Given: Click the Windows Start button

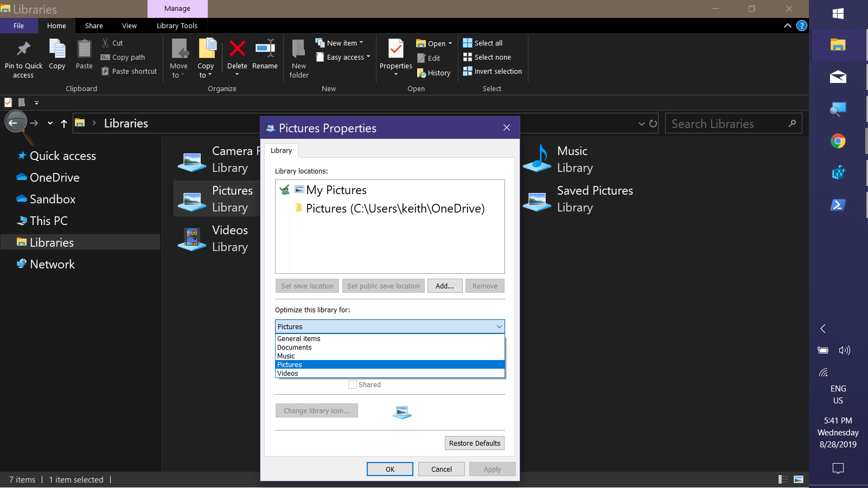Looking at the screenshot, I should [x=838, y=14].
